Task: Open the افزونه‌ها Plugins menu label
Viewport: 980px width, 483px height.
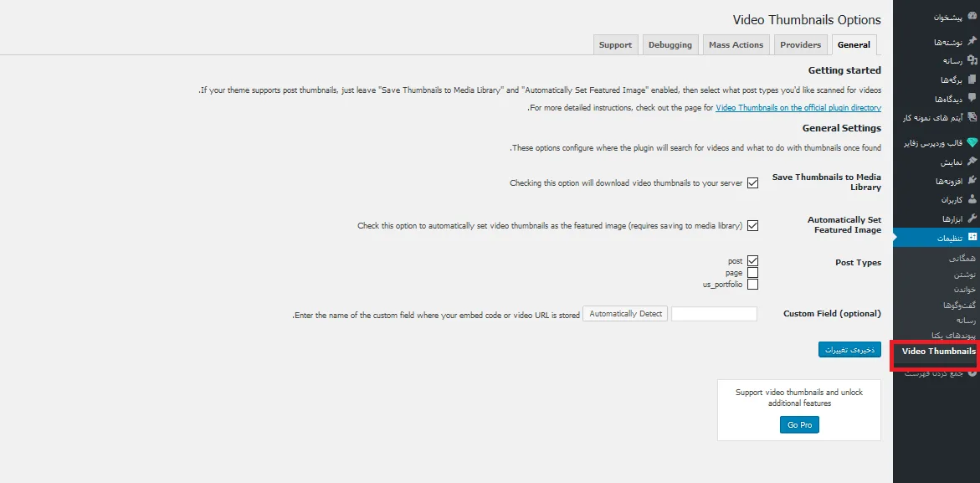Action: [948, 181]
